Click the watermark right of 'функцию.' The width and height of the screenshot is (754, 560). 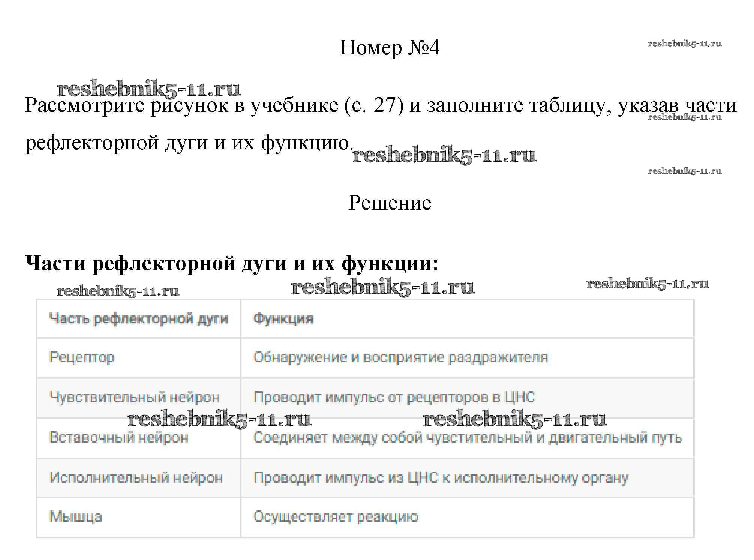coord(444,155)
